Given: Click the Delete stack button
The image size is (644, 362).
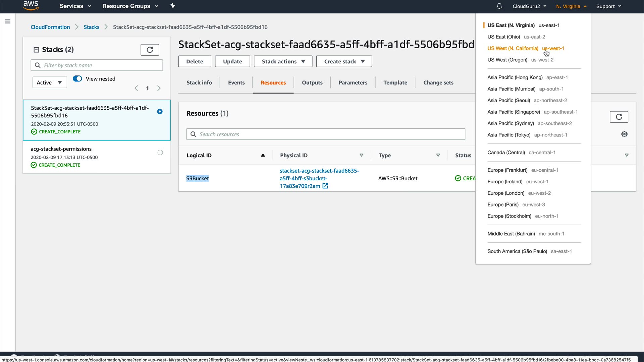Looking at the screenshot, I should click(x=195, y=61).
